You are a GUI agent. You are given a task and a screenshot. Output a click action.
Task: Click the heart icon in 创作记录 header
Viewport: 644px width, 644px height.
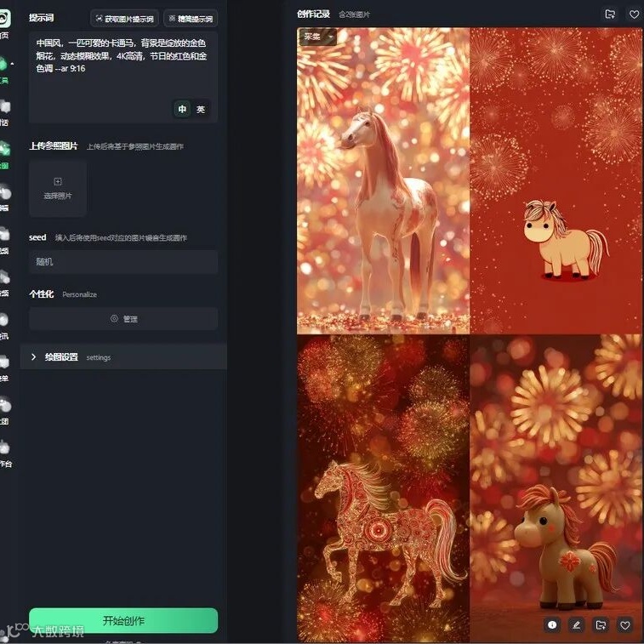pos(634,14)
